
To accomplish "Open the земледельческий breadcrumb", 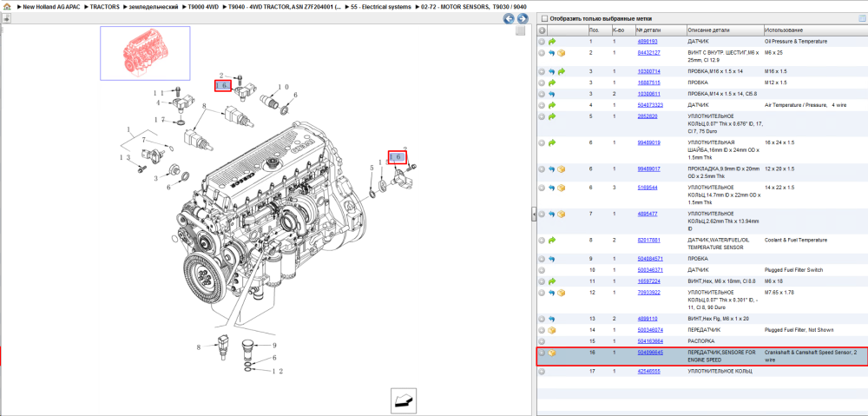I will point(152,7).
